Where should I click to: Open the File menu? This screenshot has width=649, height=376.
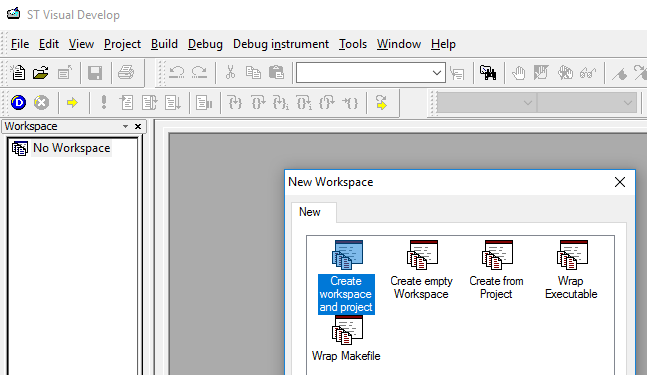(x=20, y=44)
